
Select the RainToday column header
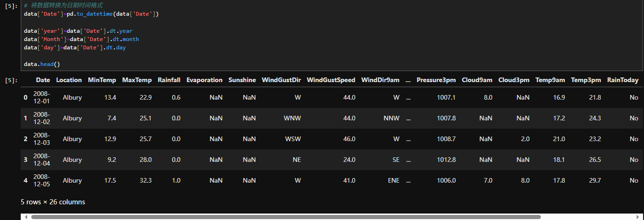[623, 80]
